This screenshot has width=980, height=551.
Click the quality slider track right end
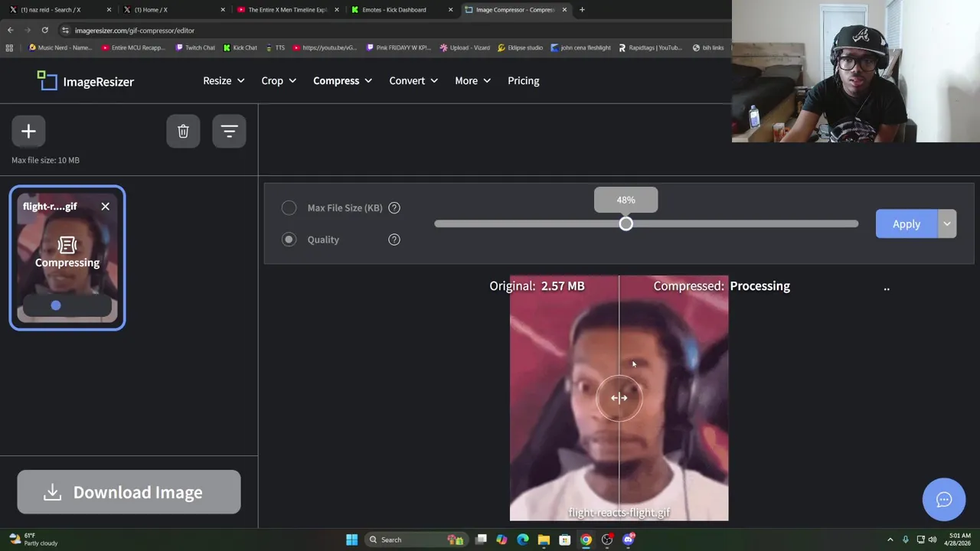[855, 223]
